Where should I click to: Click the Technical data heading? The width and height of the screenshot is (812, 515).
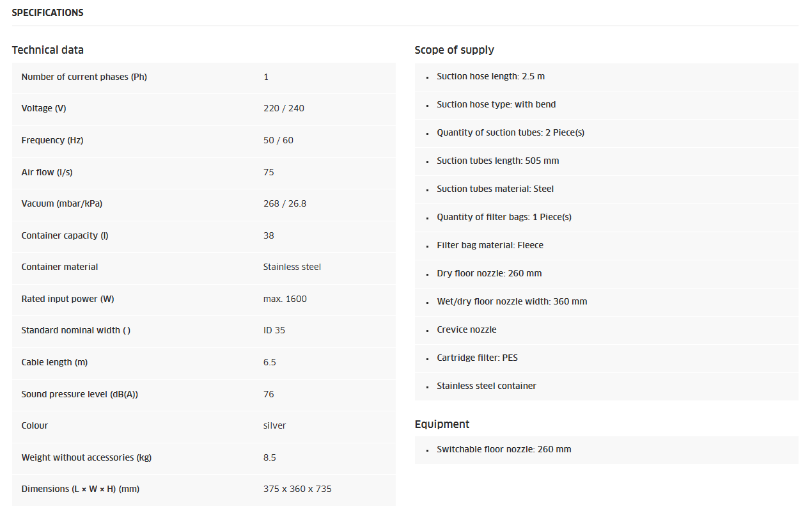coord(47,50)
